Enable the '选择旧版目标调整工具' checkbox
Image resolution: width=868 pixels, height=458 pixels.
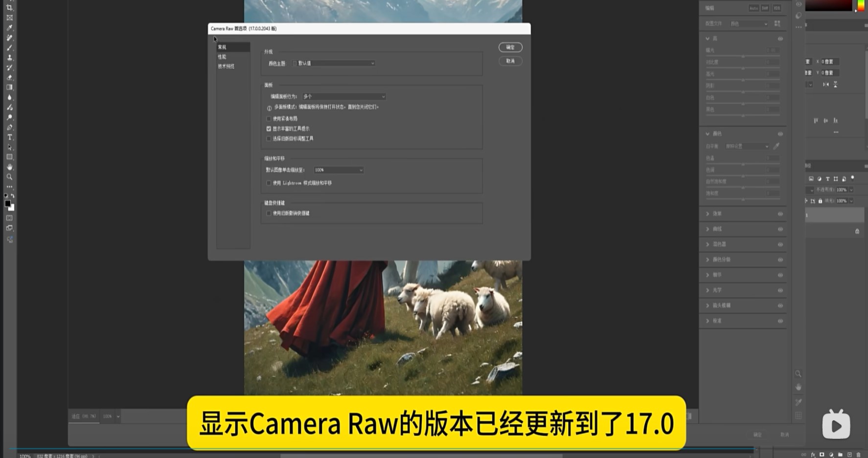pos(269,138)
